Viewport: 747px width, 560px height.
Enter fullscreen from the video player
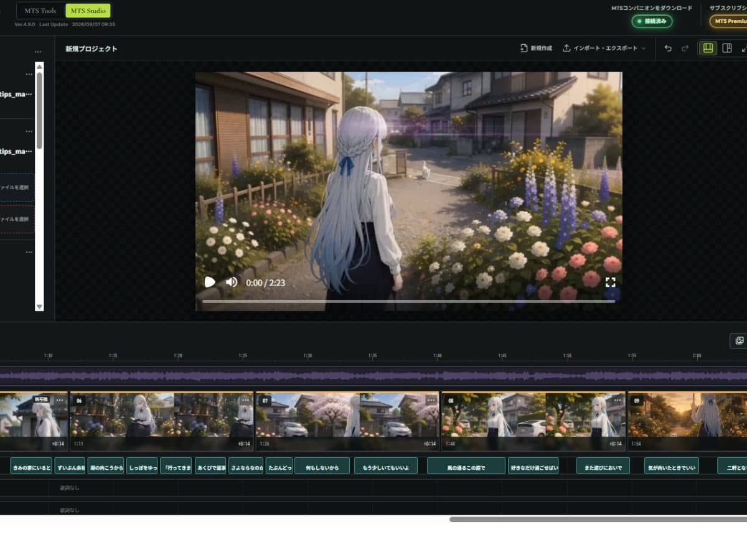610,282
